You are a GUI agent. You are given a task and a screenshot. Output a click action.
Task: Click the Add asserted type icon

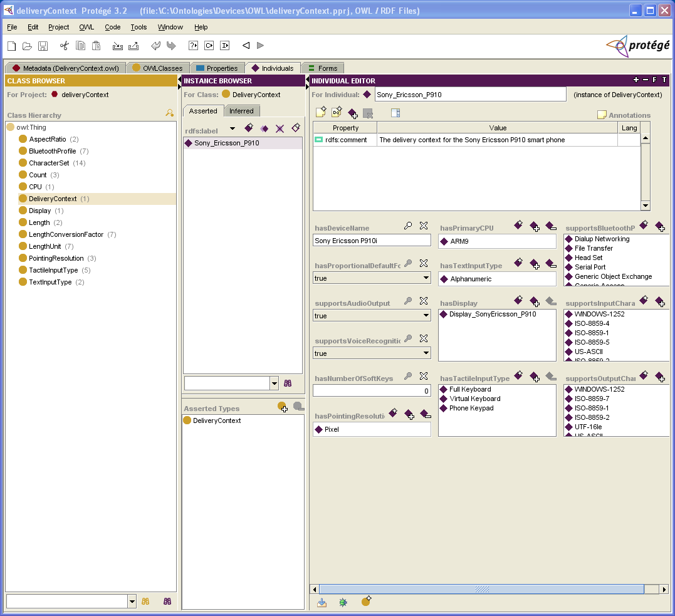click(x=283, y=407)
